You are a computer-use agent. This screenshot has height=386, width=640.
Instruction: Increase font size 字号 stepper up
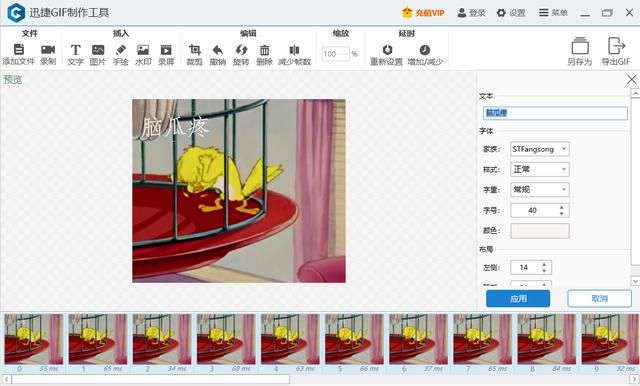coord(562,207)
